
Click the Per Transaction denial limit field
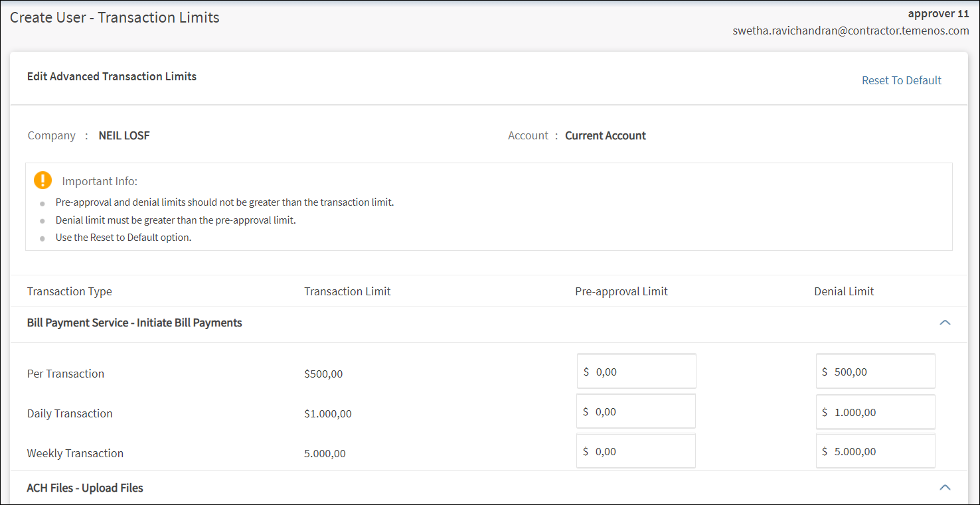(x=875, y=372)
